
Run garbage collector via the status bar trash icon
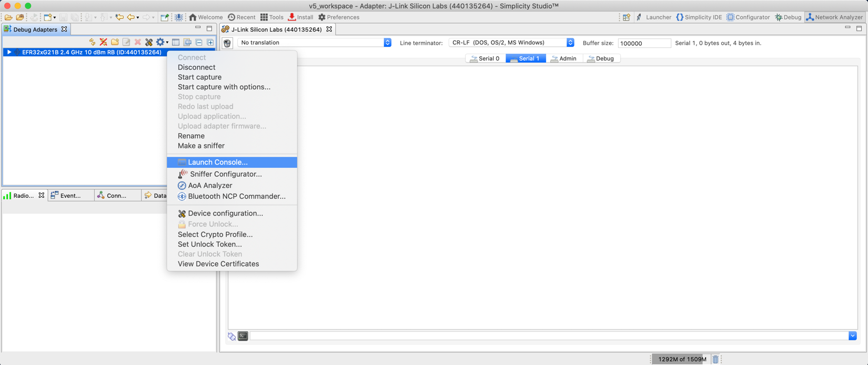(x=715, y=359)
